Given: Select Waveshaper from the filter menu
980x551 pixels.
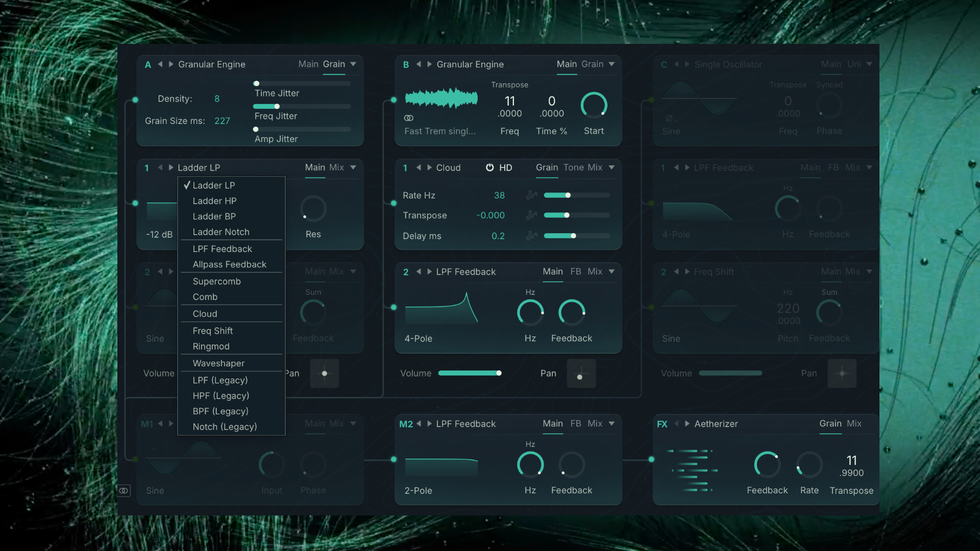Looking at the screenshot, I should pyautogui.click(x=218, y=363).
